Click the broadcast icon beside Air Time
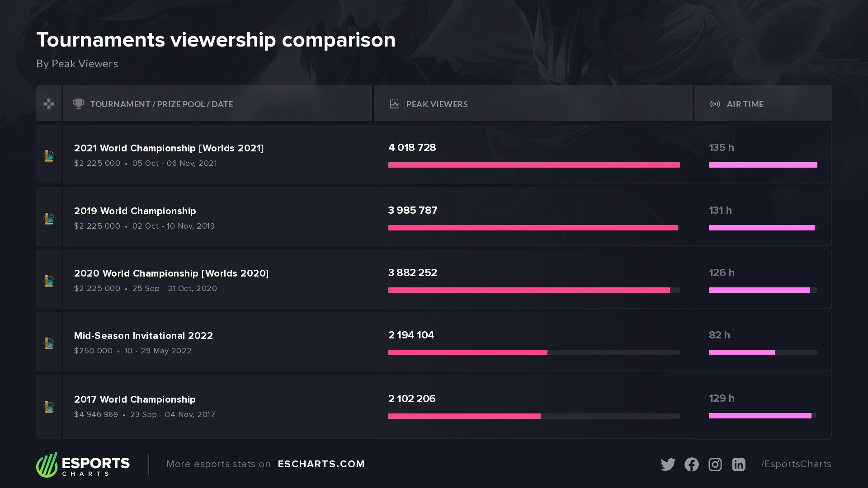Viewport: 868px width, 488px height. click(x=715, y=104)
